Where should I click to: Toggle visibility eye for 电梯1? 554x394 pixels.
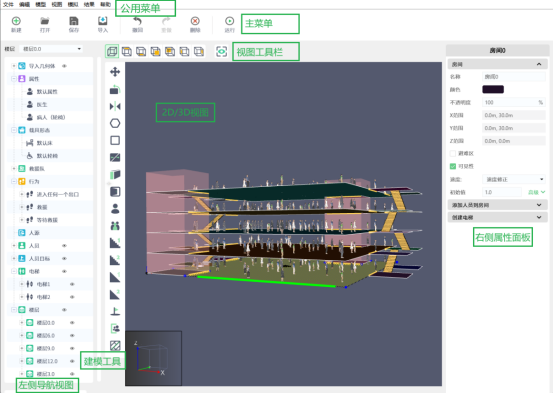72,284
